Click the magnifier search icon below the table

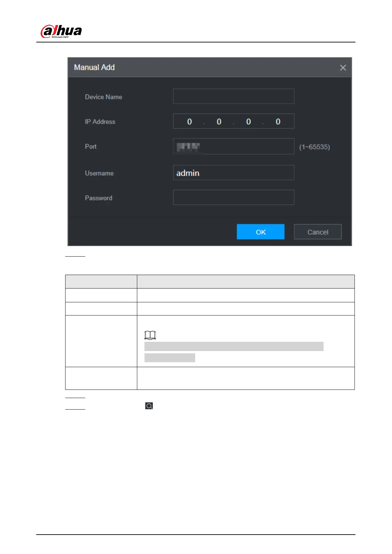[x=149, y=406]
